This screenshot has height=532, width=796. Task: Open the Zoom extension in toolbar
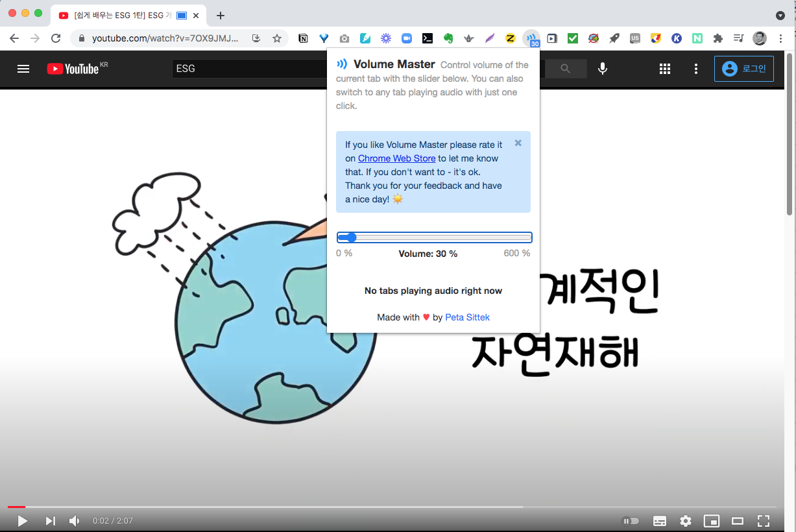point(407,38)
